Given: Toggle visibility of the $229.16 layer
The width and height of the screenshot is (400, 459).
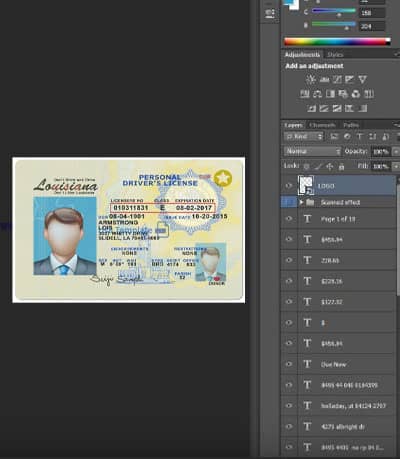Looking at the screenshot, I should pos(289,281).
